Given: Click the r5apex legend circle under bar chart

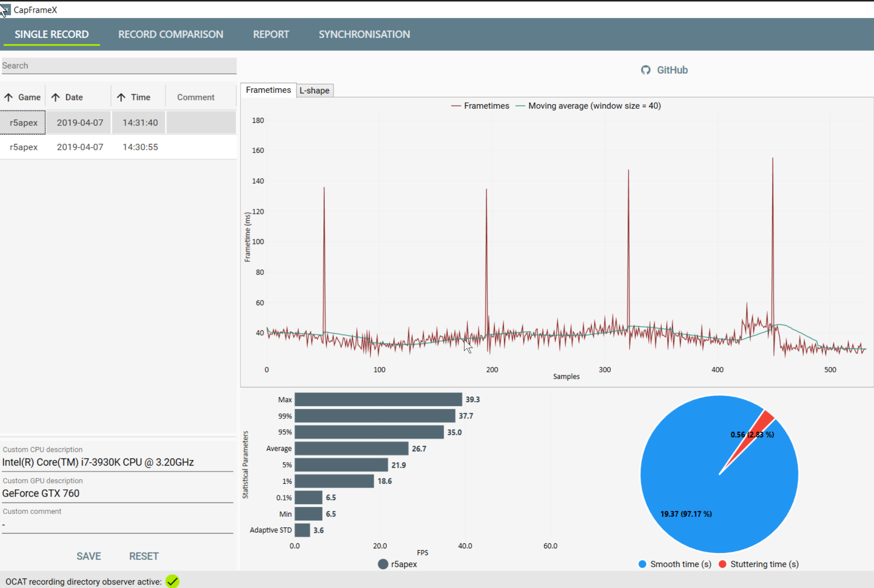Looking at the screenshot, I should [x=383, y=564].
